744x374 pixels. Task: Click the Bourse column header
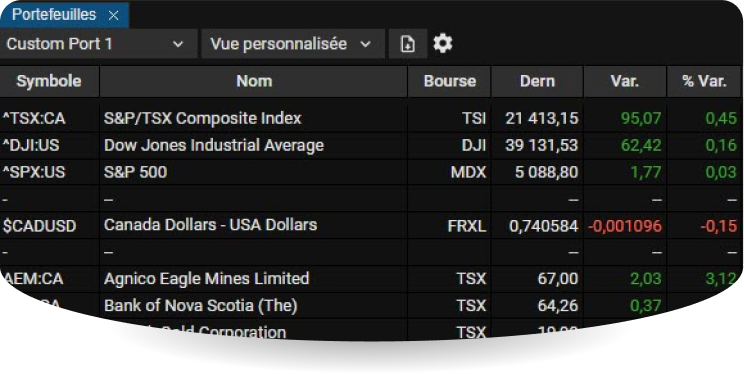[449, 81]
